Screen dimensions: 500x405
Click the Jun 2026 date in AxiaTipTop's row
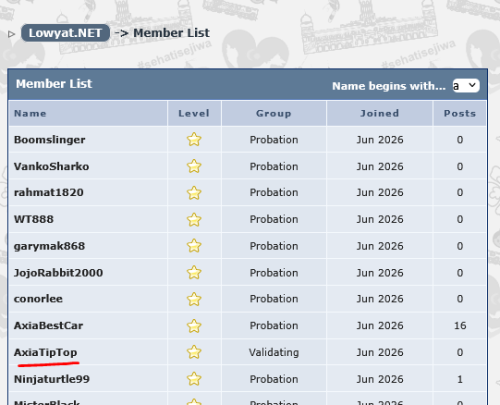(x=380, y=352)
